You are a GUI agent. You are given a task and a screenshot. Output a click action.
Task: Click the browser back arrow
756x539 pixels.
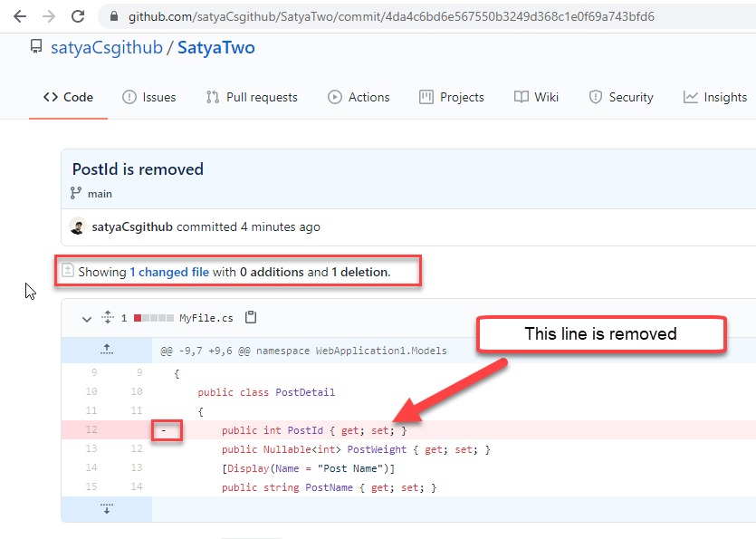tap(20, 16)
